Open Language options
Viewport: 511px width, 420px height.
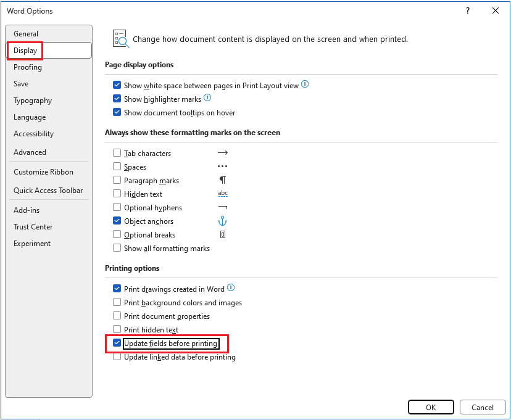click(x=49, y=117)
